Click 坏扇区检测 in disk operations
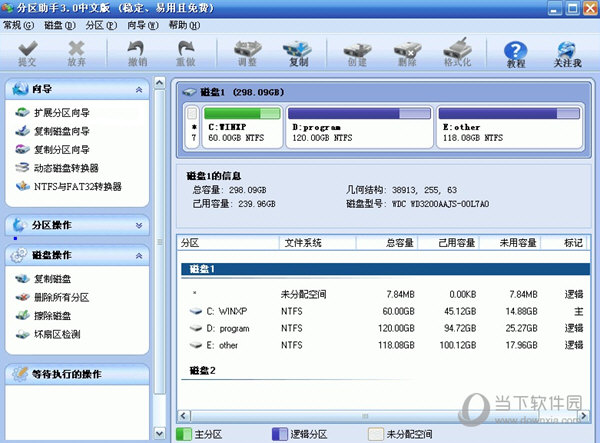Viewport: 600px width, 443px height. point(47,334)
